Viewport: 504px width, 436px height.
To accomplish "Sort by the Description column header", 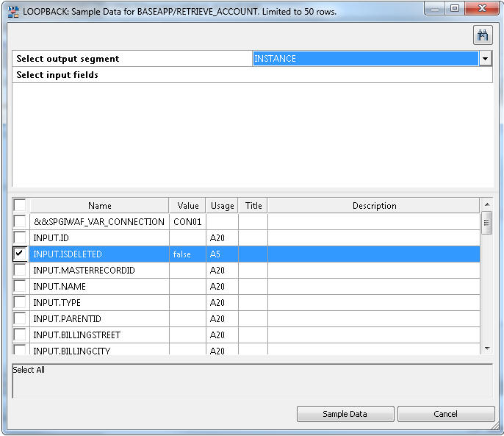I will (x=374, y=205).
